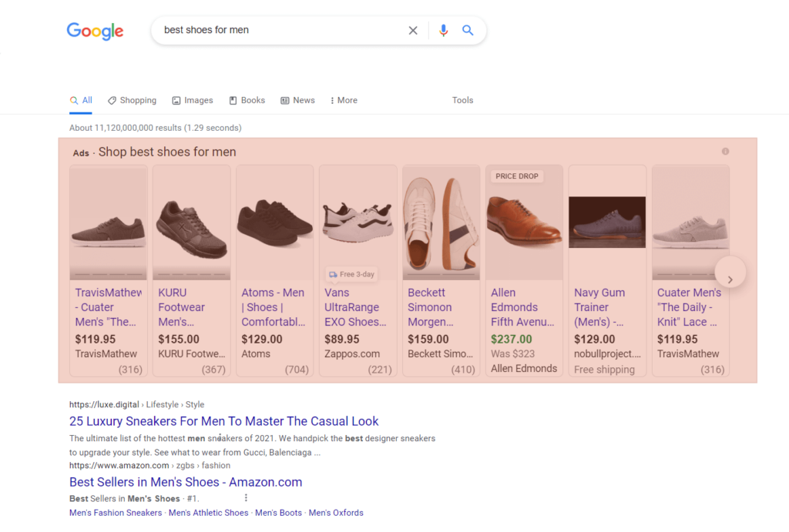The width and height of the screenshot is (789, 532).
Task: Click the results count text
Action: [156, 128]
